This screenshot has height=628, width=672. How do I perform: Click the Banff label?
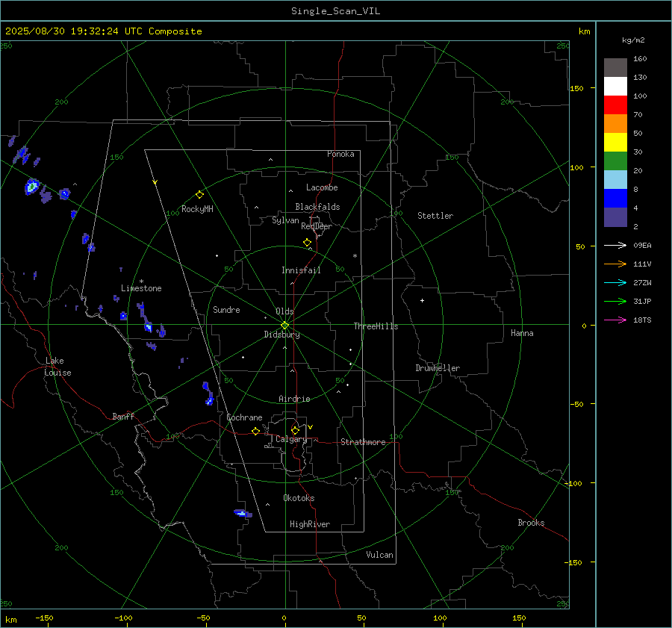pyautogui.click(x=123, y=417)
